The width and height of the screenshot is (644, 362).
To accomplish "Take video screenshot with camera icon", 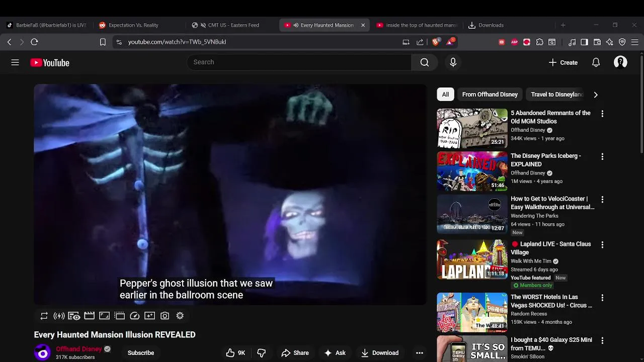I will pos(165,316).
